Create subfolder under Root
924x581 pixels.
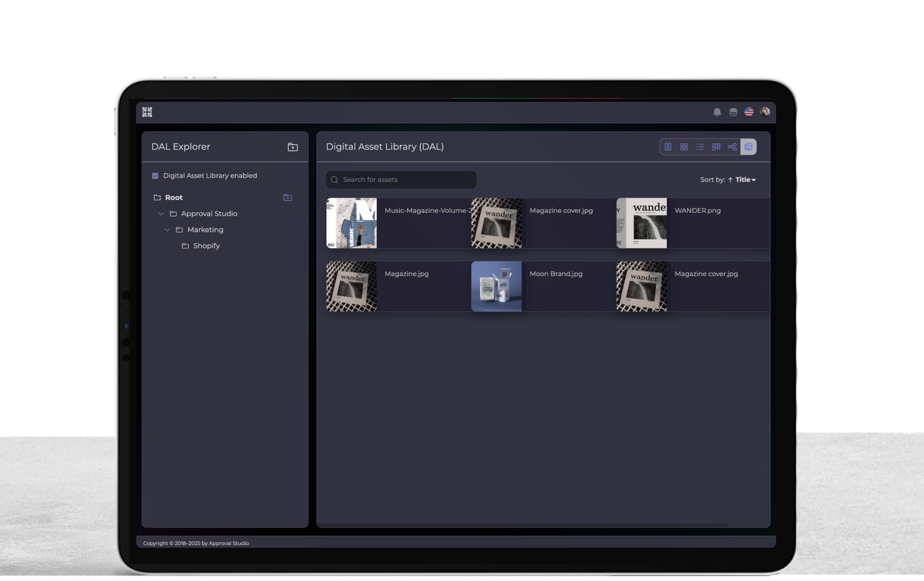tap(288, 198)
